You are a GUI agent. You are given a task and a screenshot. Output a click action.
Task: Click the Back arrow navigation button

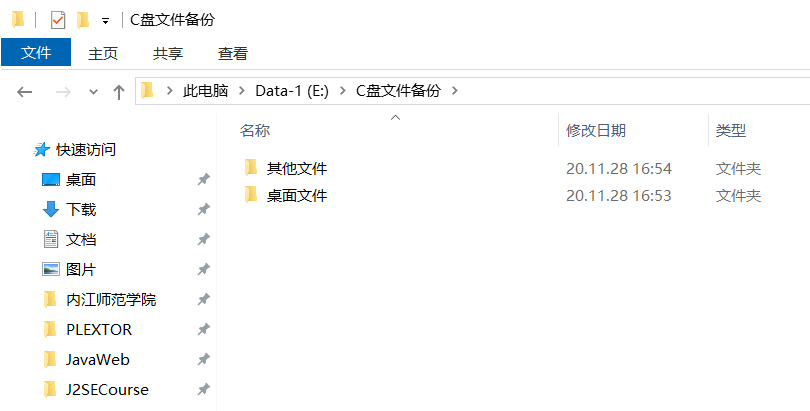pos(24,92)
